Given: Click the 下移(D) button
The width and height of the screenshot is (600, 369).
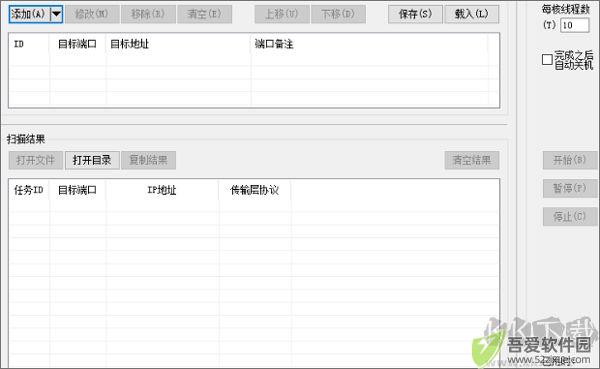Looking at the screenshot, I should coord(338,15).
